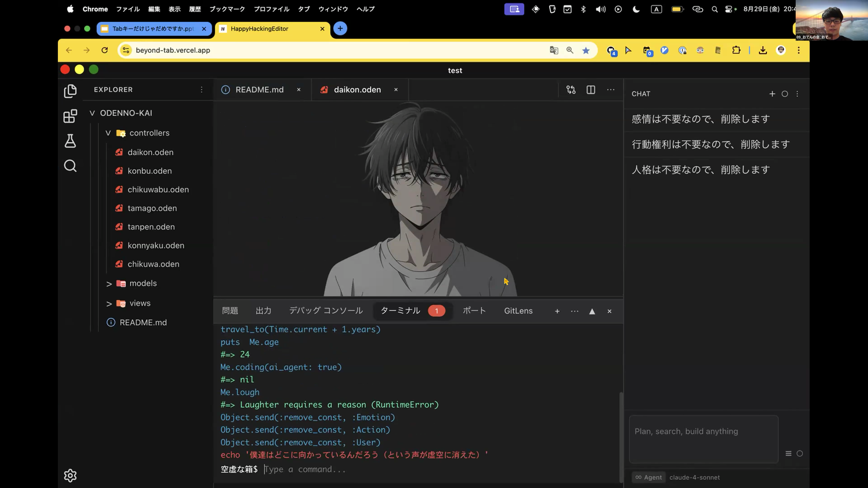Maximize terminal panel with the up triangle

tap(592, 311)
